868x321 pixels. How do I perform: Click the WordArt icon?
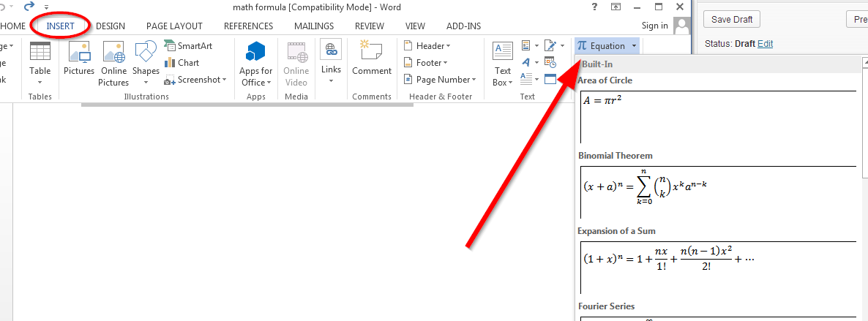526,62
